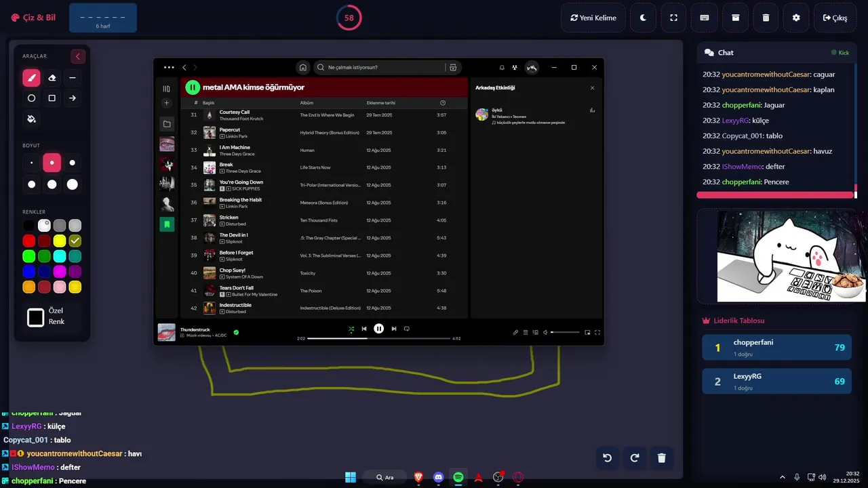Select the circle shape tool
868x488 pixels.
[x=31, y=98]
